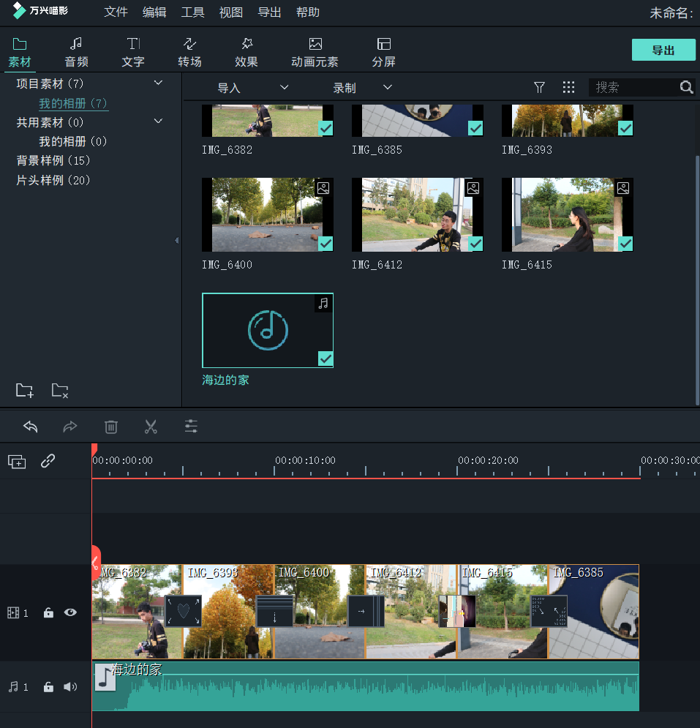Switch media view with grid icon
The width and height of the screenshot is (700, 728).
[x=568, y=88]
